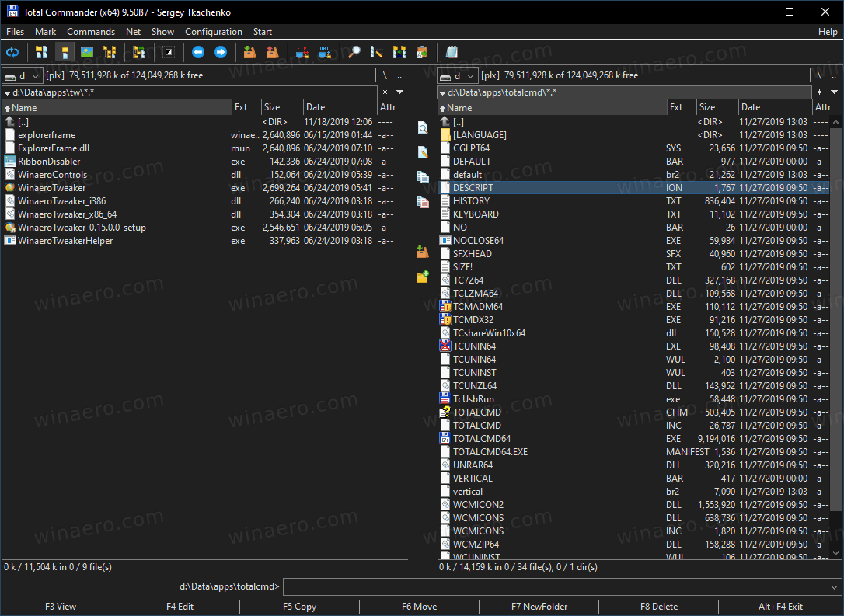The image size is (844, 616).
Task: Open left panel favorites asterisk menu
Action: pos(385,92)
